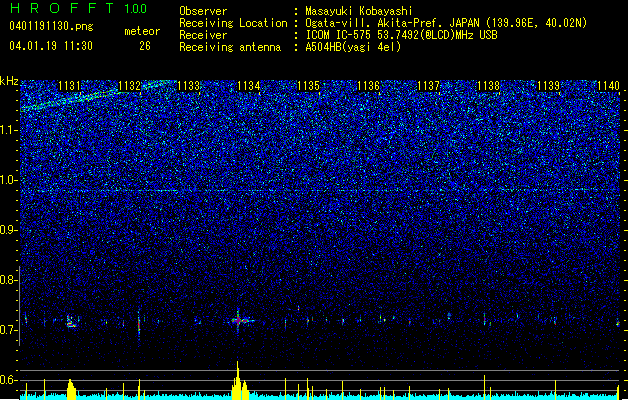The height and width of the screenshot is (400, 629).
Task: Click the 0.9 kHz axis label
Action: tap(8, 230)
